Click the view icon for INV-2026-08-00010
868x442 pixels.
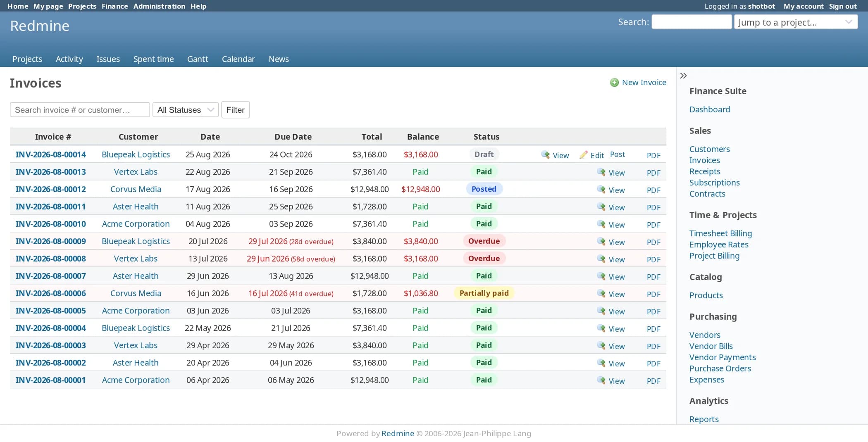tap(601, 224)
